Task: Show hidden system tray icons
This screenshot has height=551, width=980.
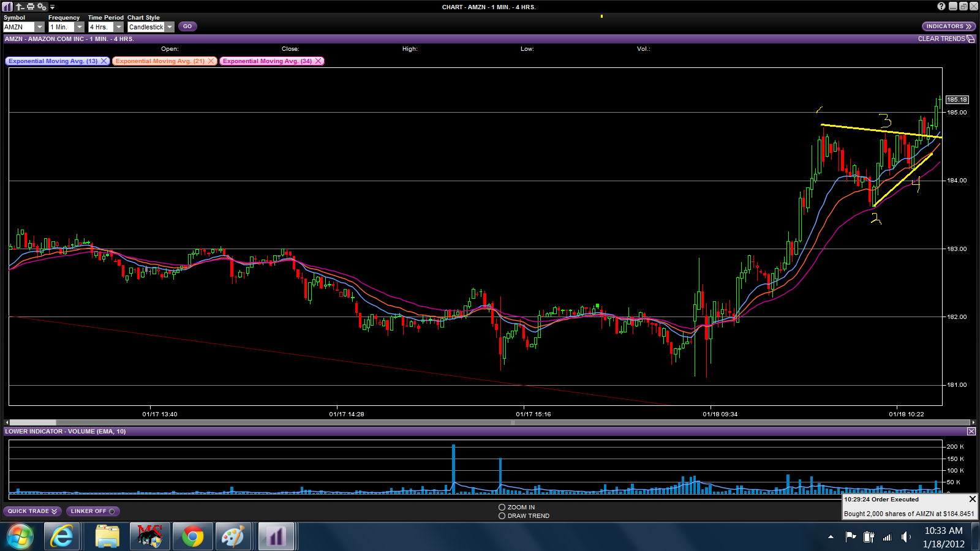Action: pyautogui.click(x=831, y=537)
